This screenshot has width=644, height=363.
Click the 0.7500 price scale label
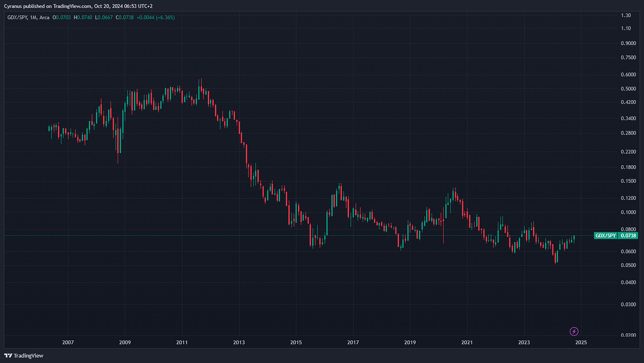tap(628, 57)
